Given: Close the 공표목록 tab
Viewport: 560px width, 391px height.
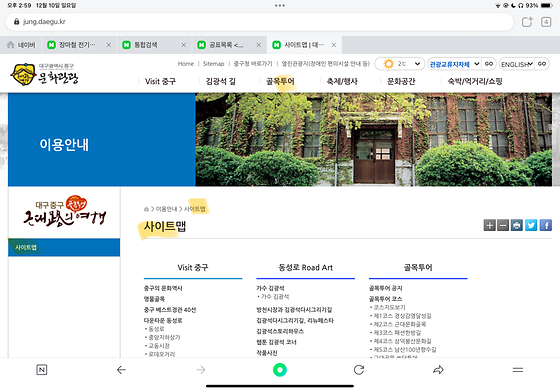Looking at the screenshot, I should (x=259, y=45).
